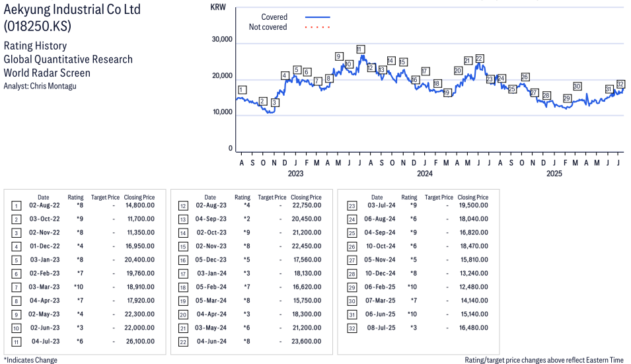This screenshot has height=364, width=631.
Task: Click Rating header in third table
Action: pyautogui.click(x=409, y=197)
